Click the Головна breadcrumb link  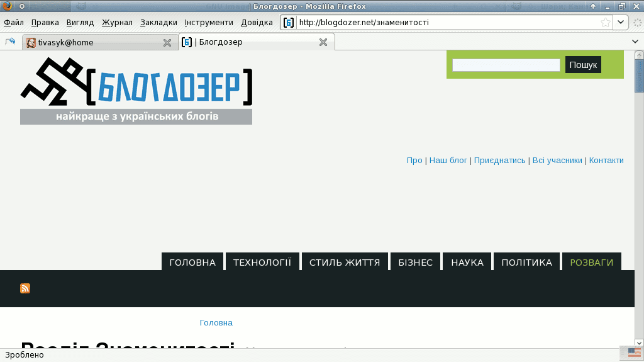tap(216, 323)
